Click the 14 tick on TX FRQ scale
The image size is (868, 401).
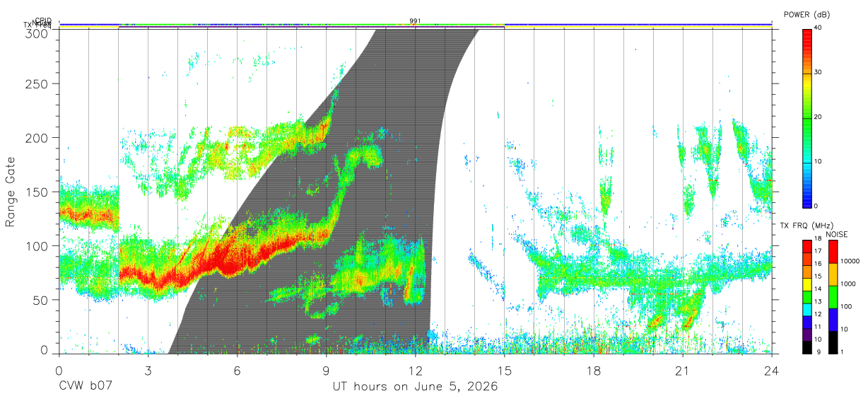[x=818, y=289]
